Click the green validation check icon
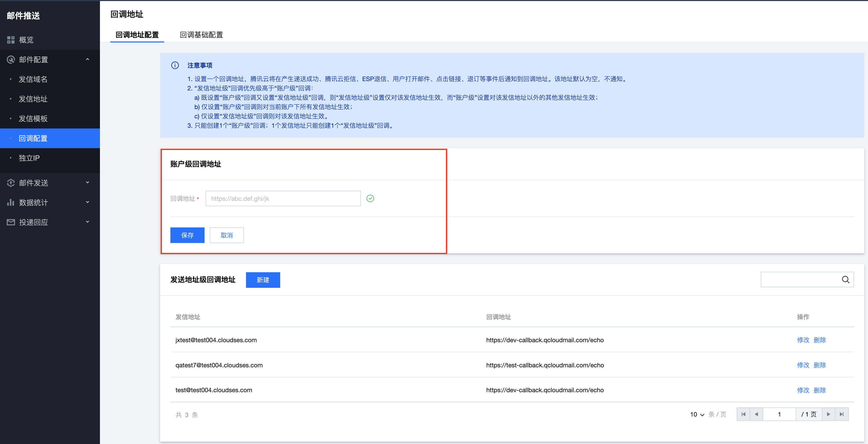 point(370,199)
